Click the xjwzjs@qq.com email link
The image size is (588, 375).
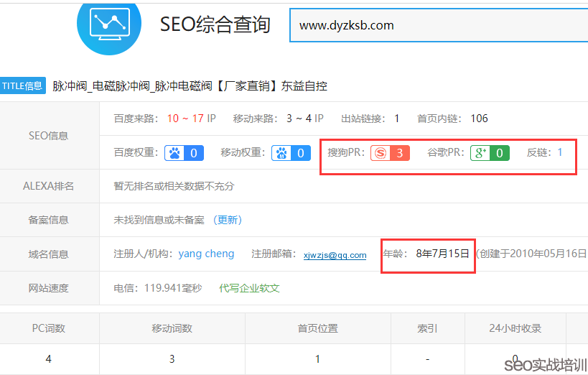335,255
